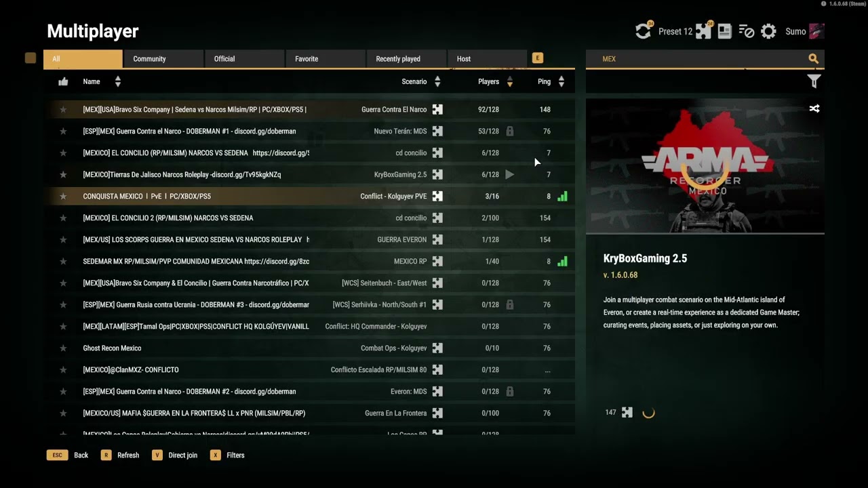Switch to the All tab

(x=83, y=59)
